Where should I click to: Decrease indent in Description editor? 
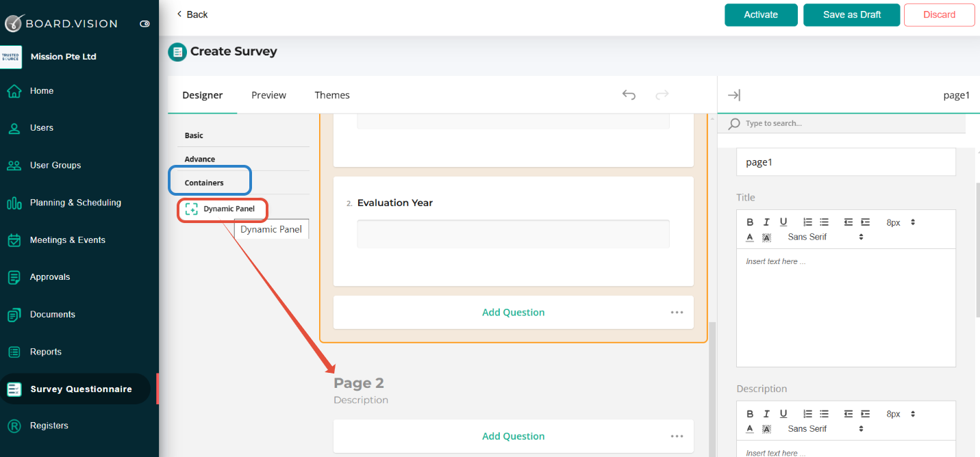(849, 414)
